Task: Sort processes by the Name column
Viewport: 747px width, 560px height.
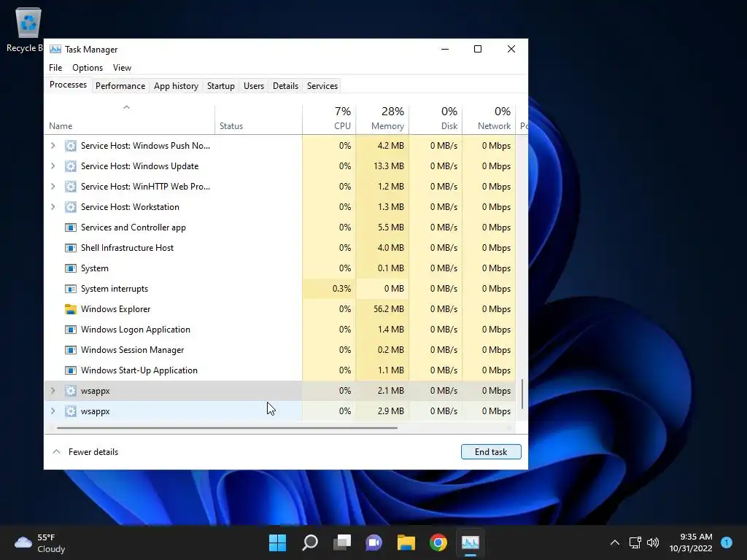Action: point(129,119)
